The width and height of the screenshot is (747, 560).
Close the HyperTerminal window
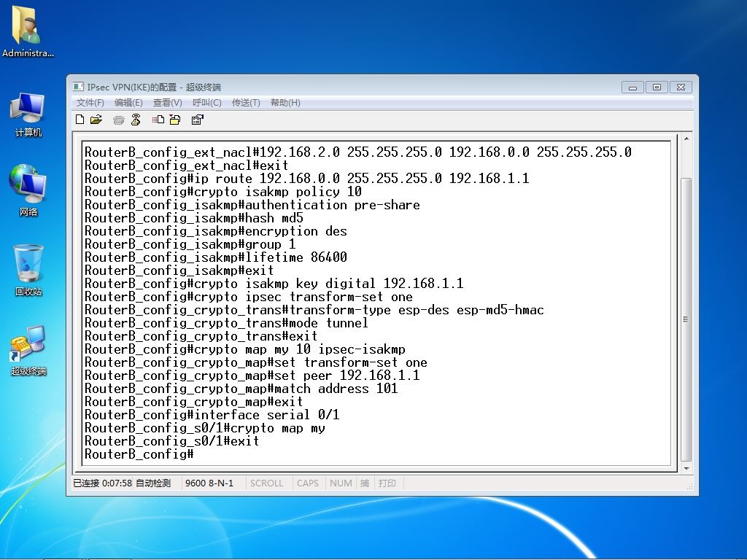coord(681,87)
